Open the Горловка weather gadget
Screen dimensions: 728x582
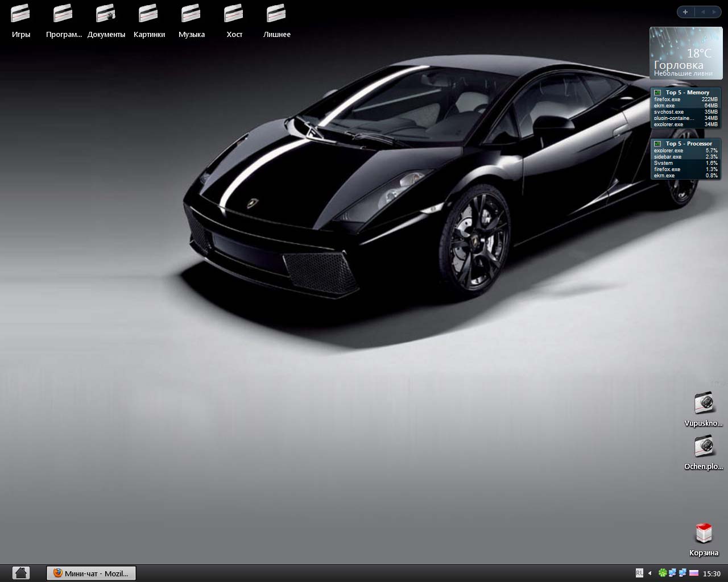686,53
